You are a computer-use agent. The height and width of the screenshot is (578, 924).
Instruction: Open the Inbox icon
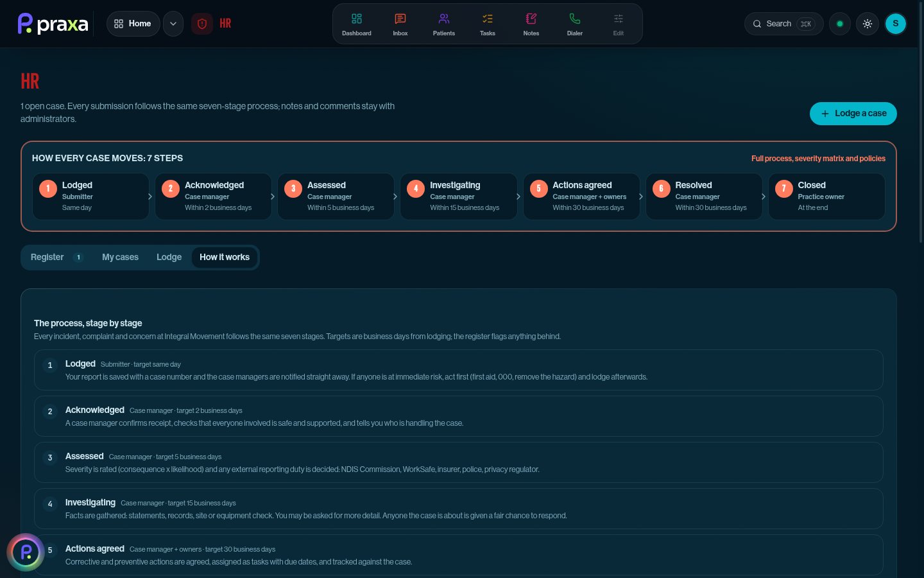click(x=400, y=19)
